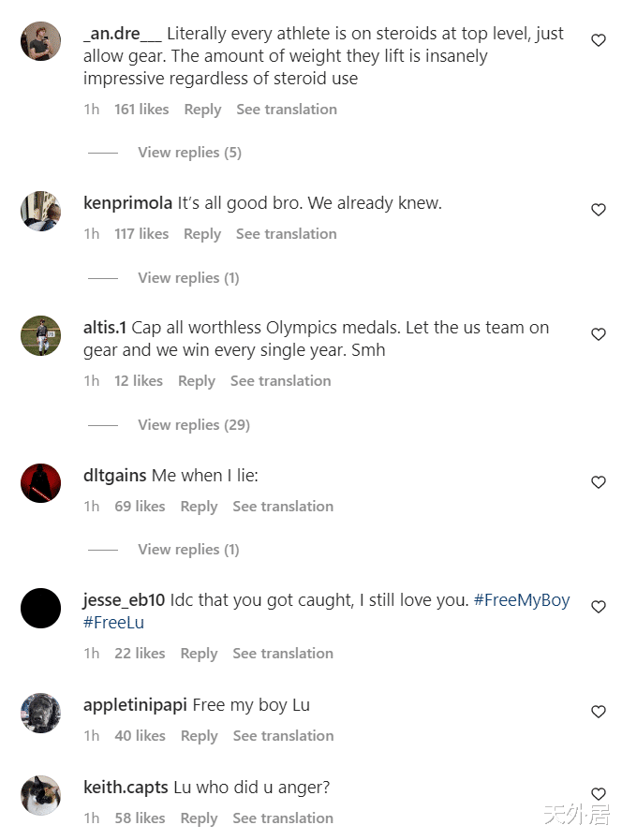
Task: Like the comment by _an.dre___
Action: point(599,40)
